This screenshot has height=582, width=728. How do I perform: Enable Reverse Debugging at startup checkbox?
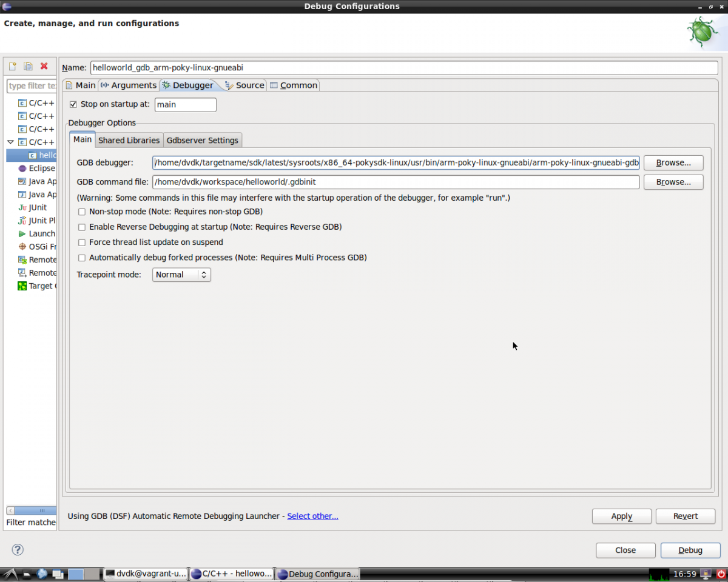pos(82,227)
